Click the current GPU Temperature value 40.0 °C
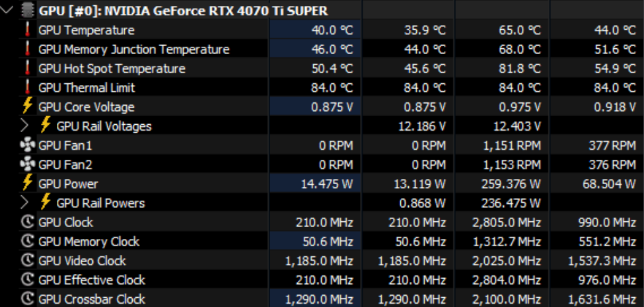644x307 pixels. point(332,30)
